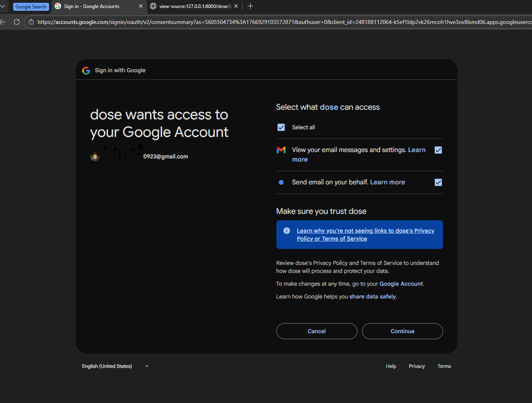Click the Google logo in the header

pos(86,70)
